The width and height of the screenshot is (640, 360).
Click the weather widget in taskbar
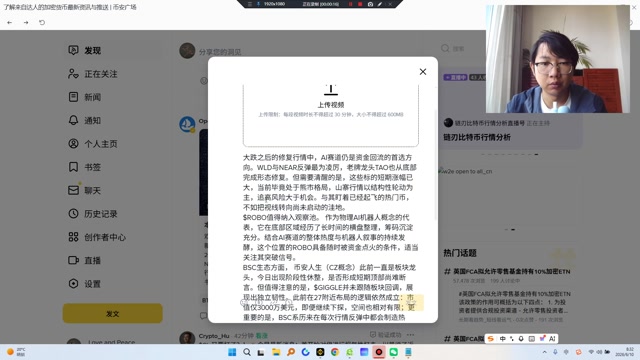pyautogui.click(x=16, y=352)
